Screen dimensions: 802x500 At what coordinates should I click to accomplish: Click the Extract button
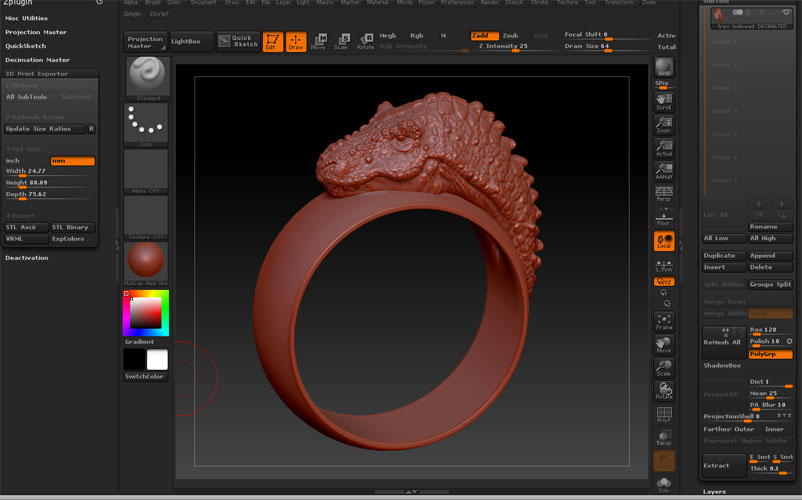(724, 465)
